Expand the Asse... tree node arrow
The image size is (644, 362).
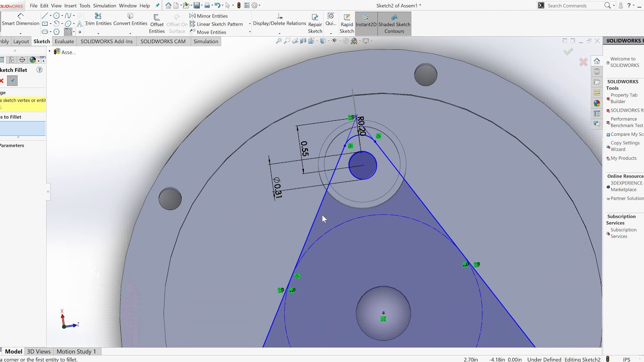pyautogui.click(x=50, y=52)
